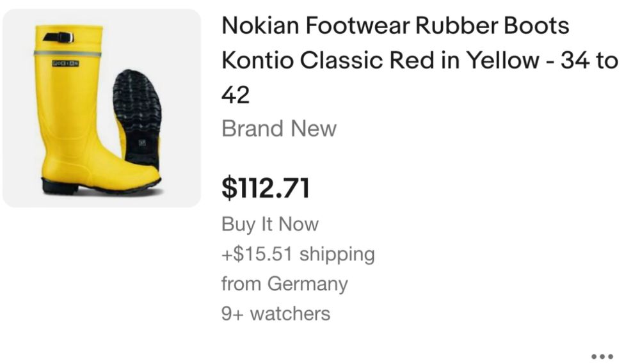
Task: Click the word 'Nokian' in the title
Action: (259, 26)
